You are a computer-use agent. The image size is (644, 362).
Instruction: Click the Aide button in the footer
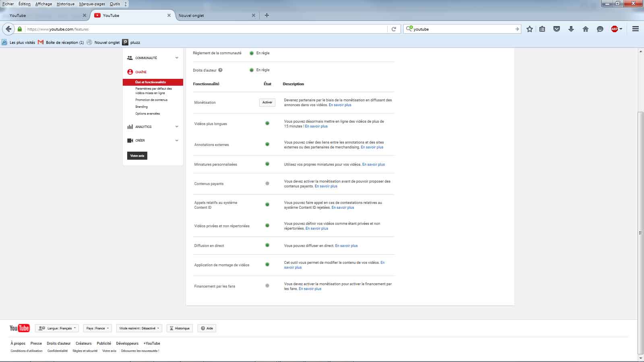tap(207, 328)
